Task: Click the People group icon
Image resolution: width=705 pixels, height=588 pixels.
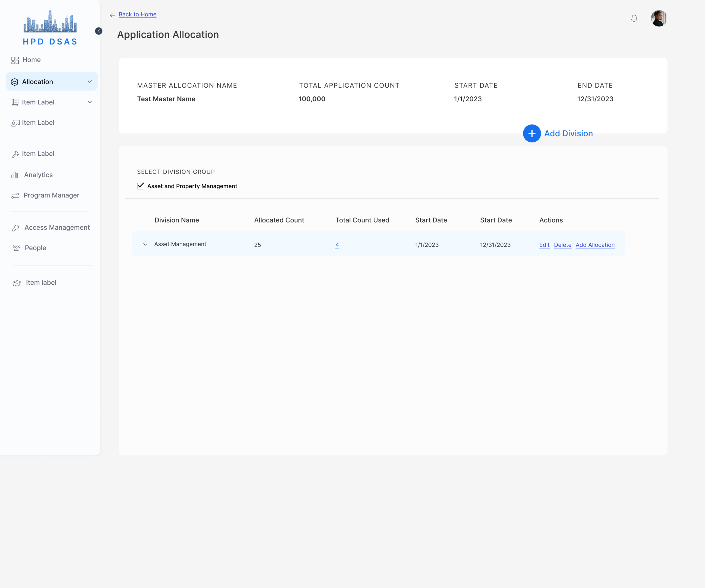Action: click(x=16, y=248)
